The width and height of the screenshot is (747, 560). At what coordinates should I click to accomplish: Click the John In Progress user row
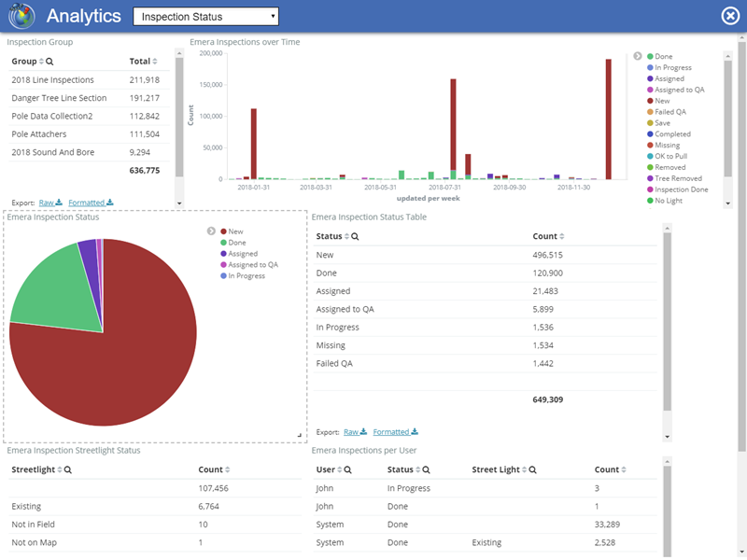[485, 488]
